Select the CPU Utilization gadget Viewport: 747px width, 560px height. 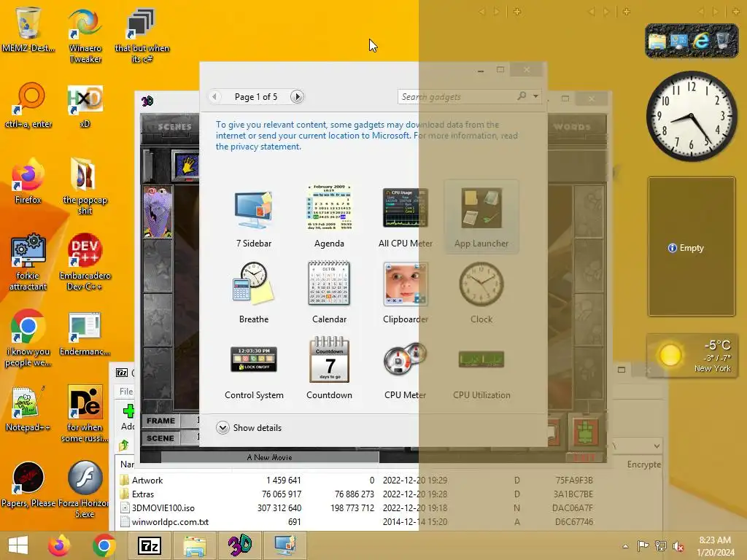[481, 368]
